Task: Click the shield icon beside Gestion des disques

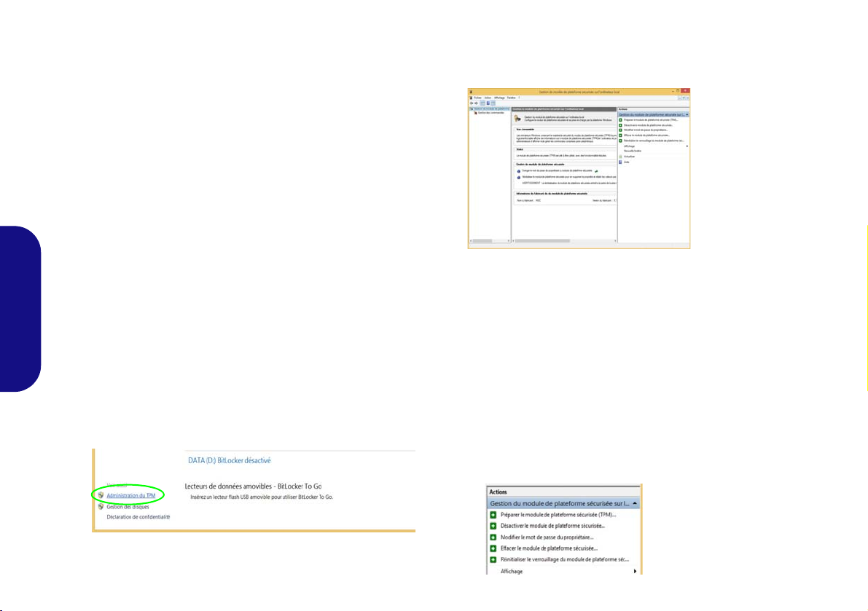Action: tap(101, 506)
